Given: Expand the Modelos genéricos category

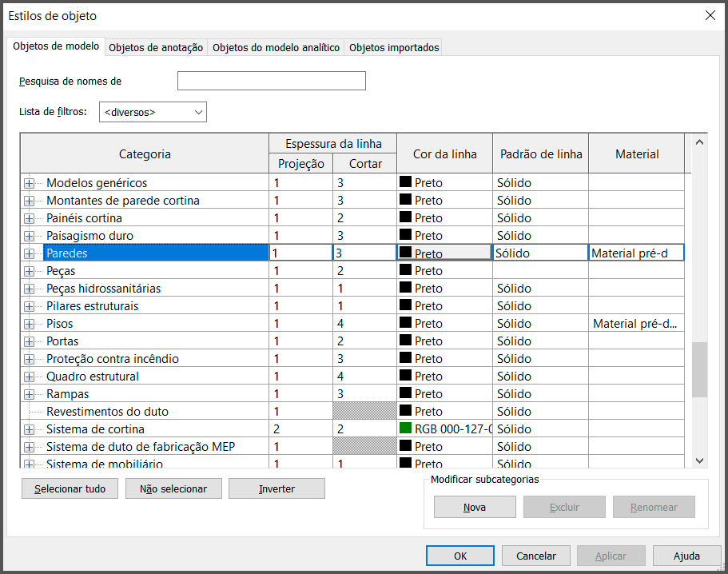Looking at the screenshot, I should pyautogui.click(x=30, y=183).
